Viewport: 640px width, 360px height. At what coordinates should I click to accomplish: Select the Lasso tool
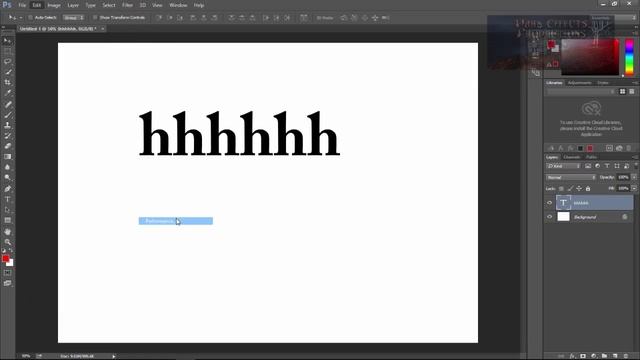7,61
